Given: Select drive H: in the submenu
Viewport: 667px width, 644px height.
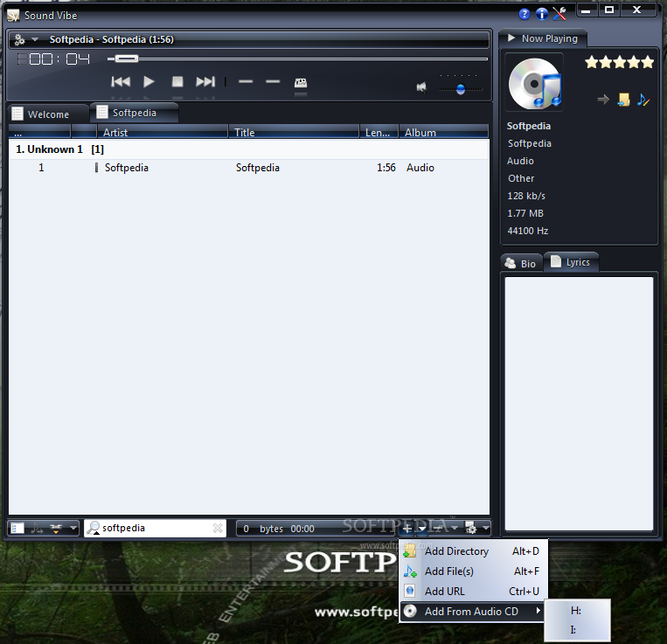Looking at the screenshot, I should 577,611.
